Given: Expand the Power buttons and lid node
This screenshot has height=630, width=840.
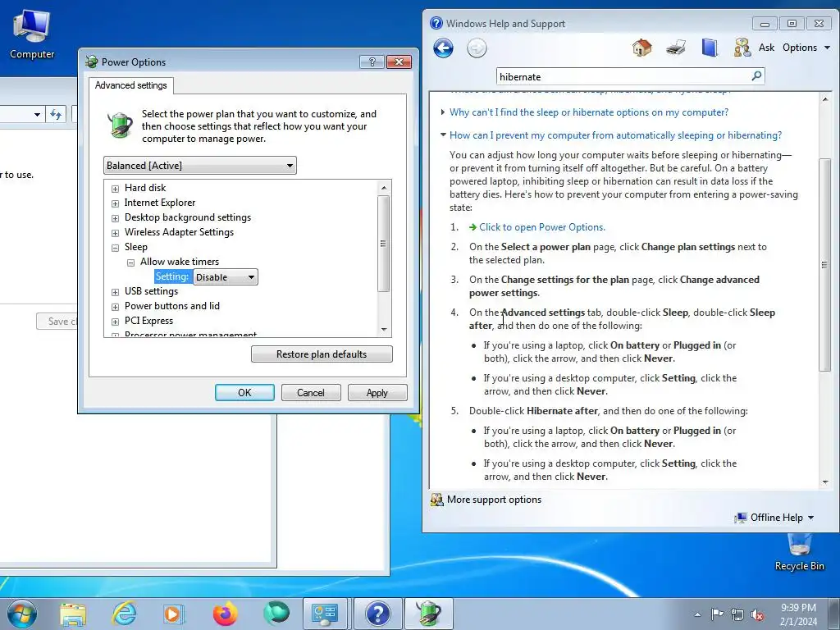Looking at the screenshot, I should tap(115, 307).
